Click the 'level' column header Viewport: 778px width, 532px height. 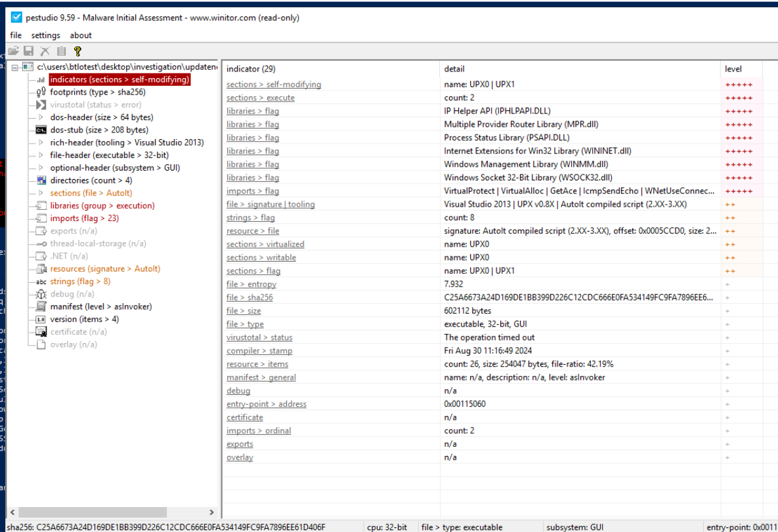coord(733,69)
